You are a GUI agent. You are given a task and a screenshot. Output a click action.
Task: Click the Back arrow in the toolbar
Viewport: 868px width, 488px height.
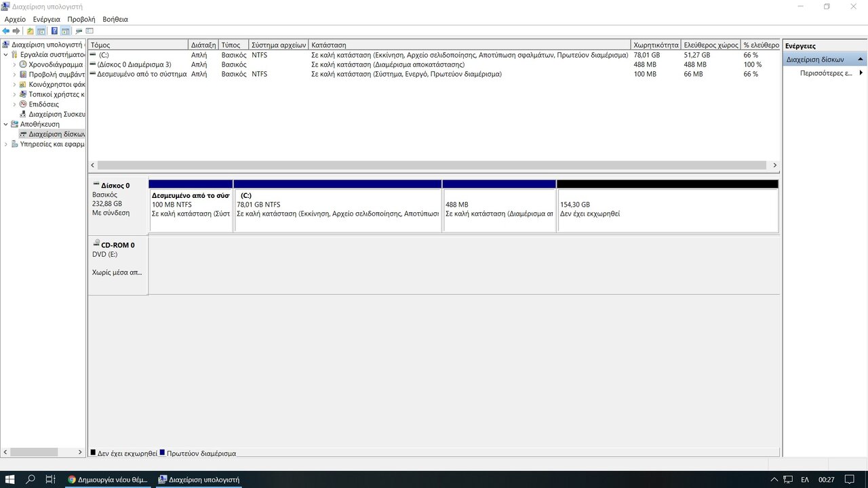click(6, 31)
